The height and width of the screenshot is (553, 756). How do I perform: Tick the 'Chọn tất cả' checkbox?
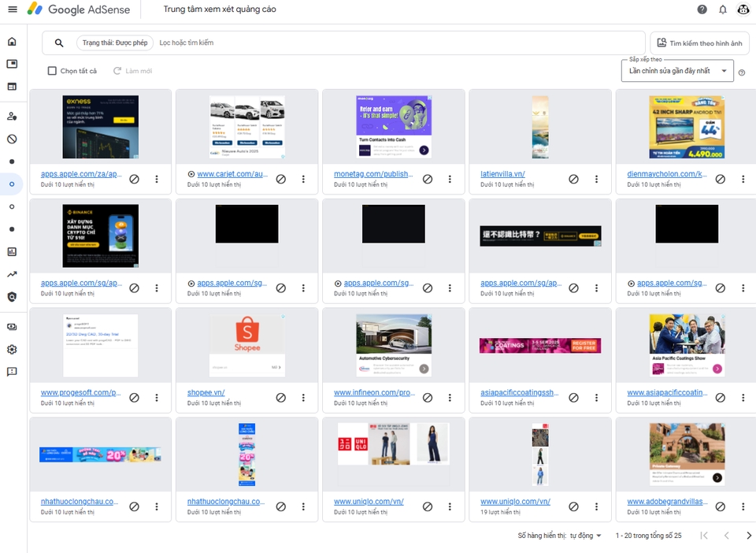pyautogui.click(x=52, y=71)
